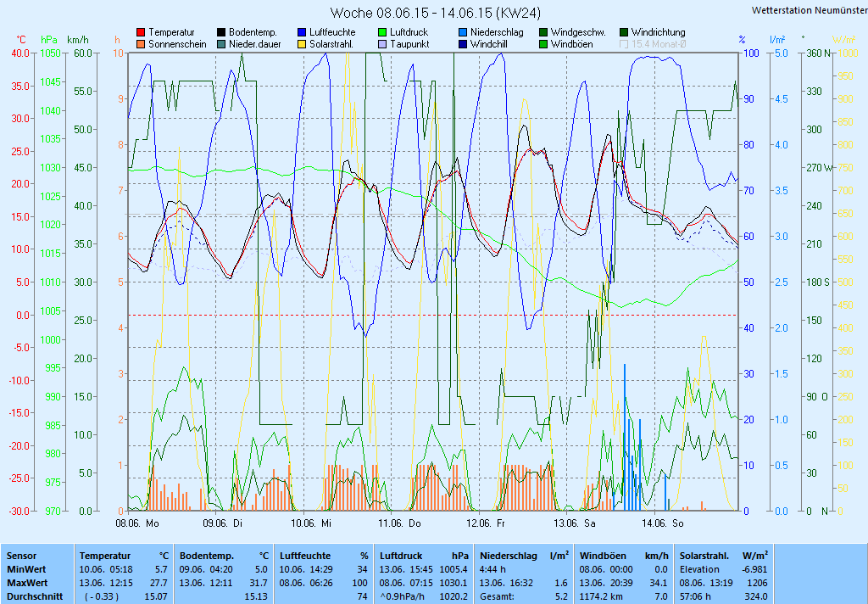Click the precipitation duration '4:44 h'
The width and height of the screenshot is (868, 604).
coord(492,569)
